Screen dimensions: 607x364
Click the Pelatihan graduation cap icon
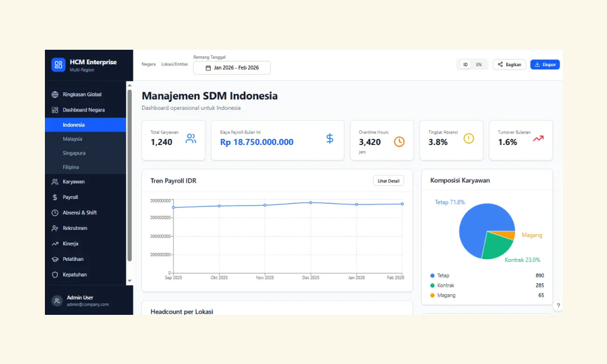coord(55,259)
